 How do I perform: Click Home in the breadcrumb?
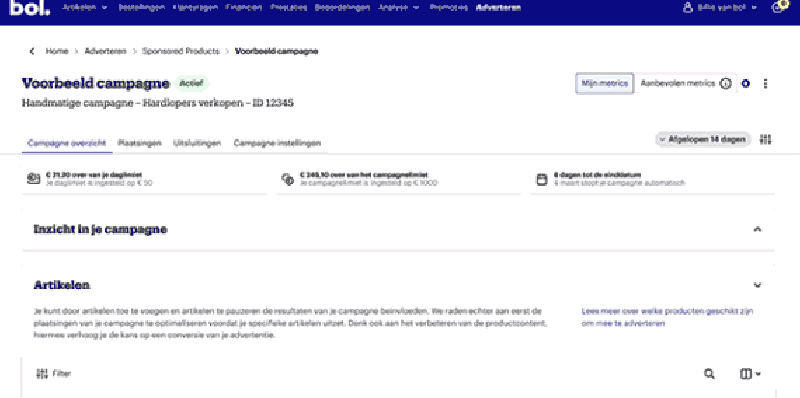tap(57, 51)
